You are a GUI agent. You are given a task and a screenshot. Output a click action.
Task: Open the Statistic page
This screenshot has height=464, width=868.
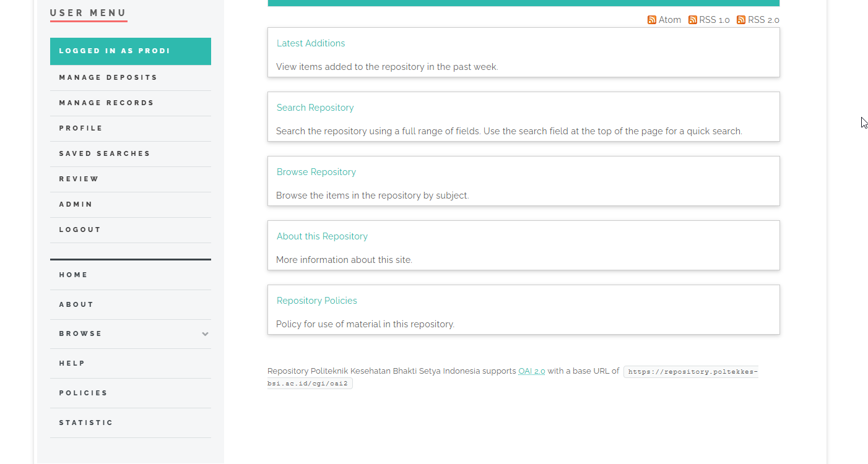coord(86,423)
